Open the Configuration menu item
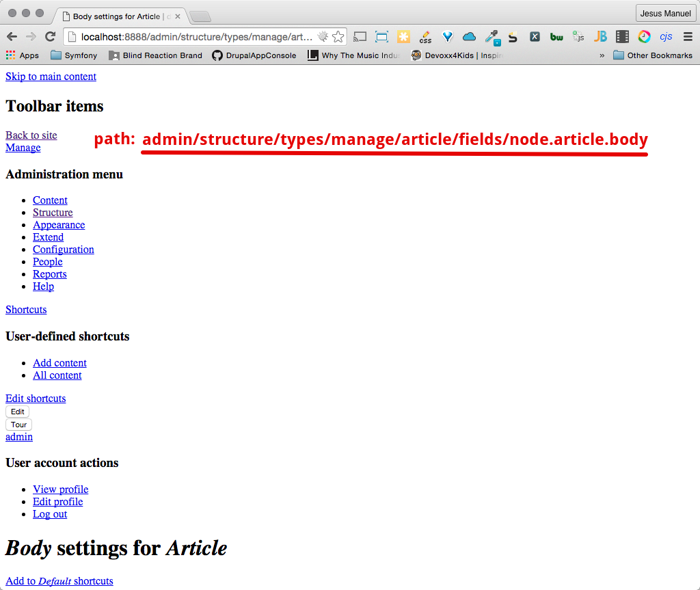 click(64, 250)
